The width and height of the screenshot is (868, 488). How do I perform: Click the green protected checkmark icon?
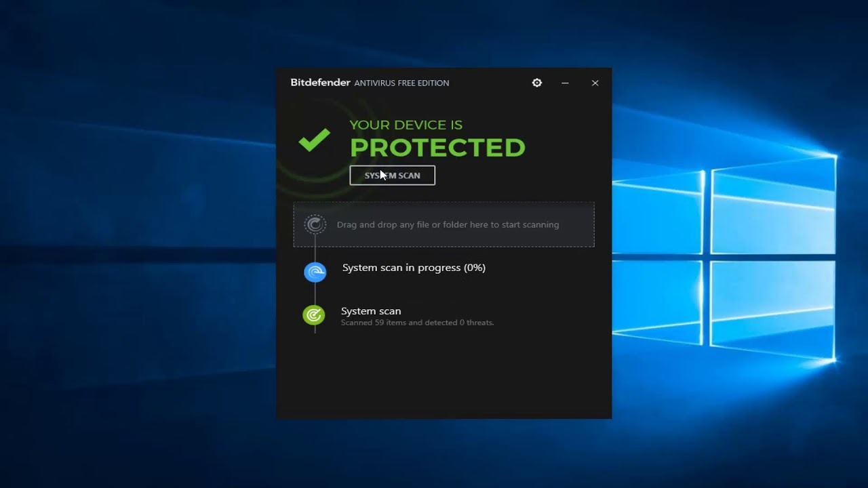[314, 140]
